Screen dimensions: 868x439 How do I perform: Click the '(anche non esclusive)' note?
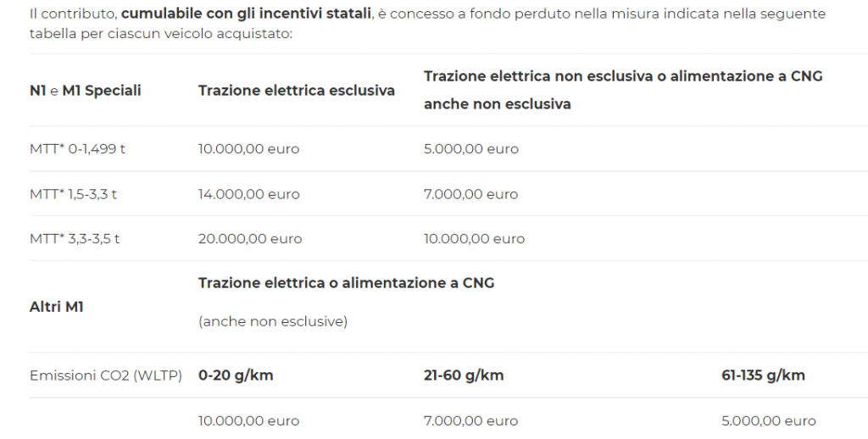tap(273, 322)
